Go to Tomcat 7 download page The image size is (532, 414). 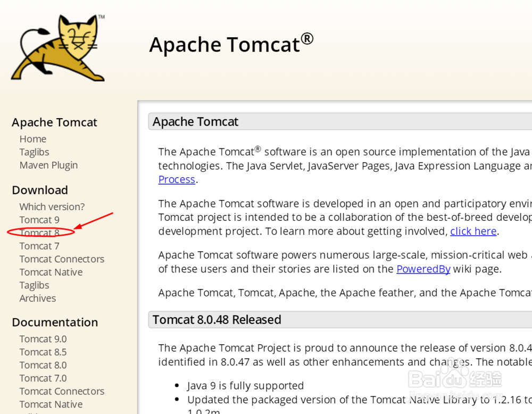[x=39, y=246]
